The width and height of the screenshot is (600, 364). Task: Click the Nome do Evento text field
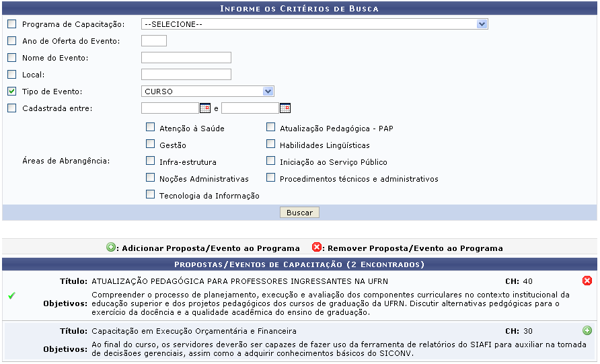tap(186, 58)
